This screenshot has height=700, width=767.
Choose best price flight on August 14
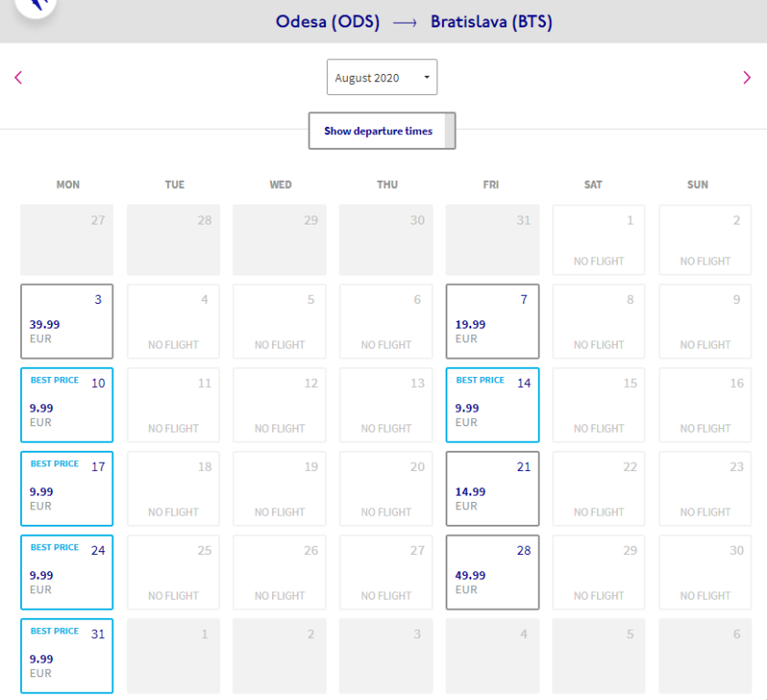tap(492, 405)
